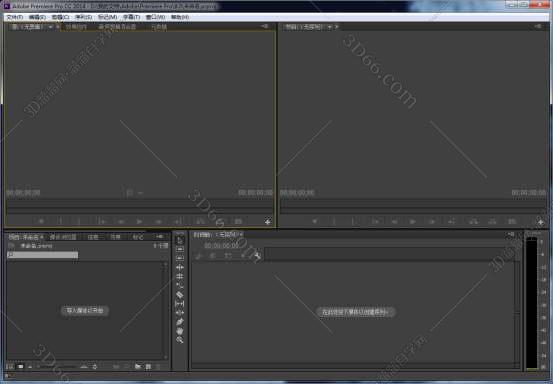Toggle Snap in the timeline header
The image size is (553, 384).
[213, 256]
